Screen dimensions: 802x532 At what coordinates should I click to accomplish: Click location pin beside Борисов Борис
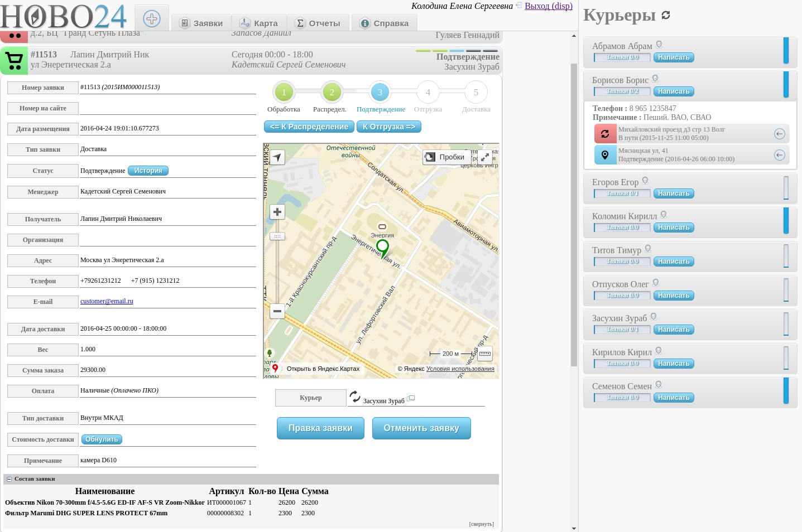[x=655, y=79]
